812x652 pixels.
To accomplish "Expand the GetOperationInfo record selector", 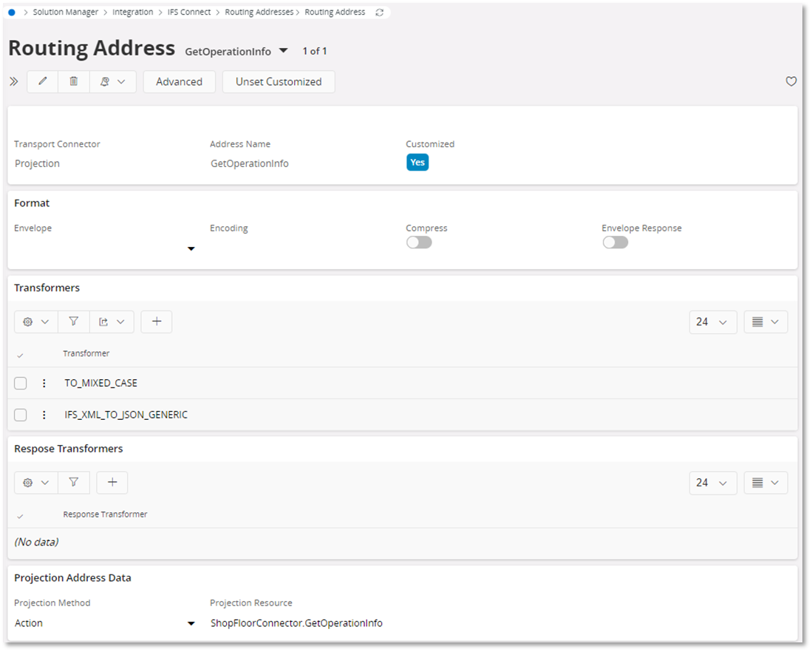I will (284, 51).
